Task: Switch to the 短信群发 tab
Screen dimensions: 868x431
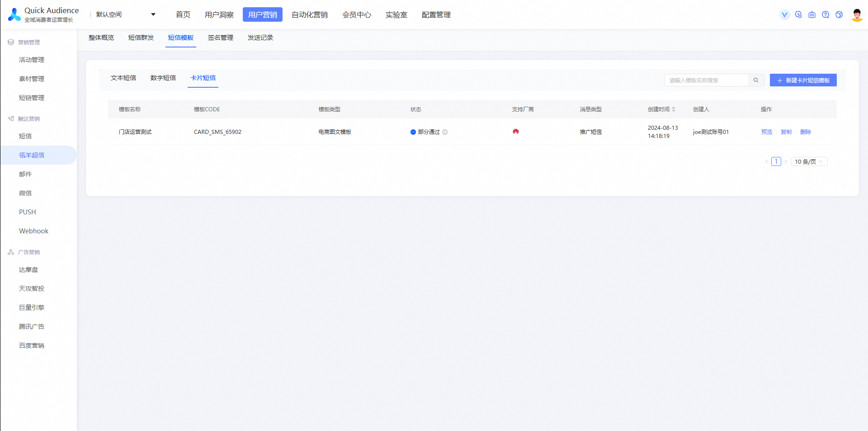Action: [x=141, y=38]
